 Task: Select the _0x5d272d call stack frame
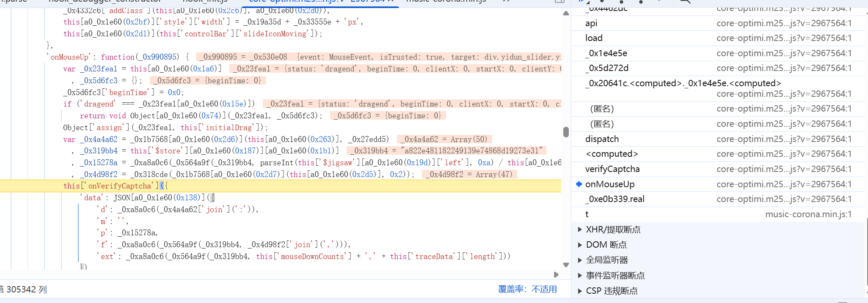coord(718,68)
